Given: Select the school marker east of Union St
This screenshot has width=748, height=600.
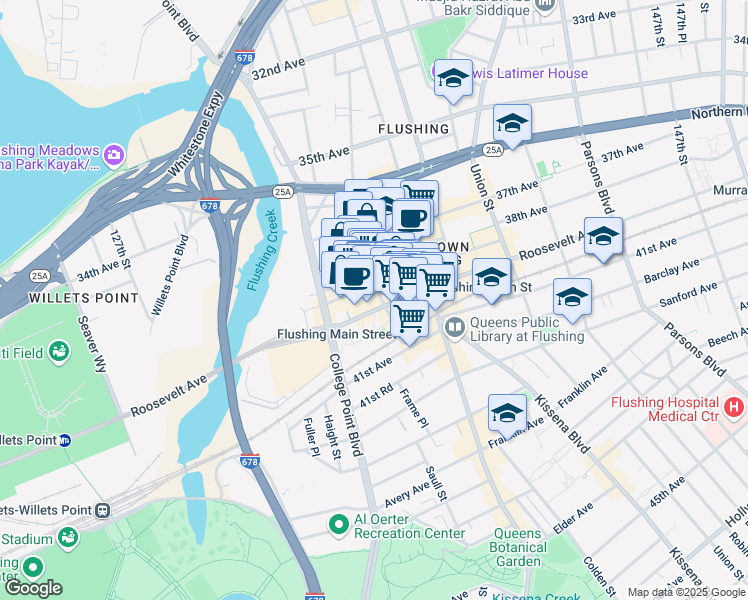Looking at the screenshot, I should [492, 279].
